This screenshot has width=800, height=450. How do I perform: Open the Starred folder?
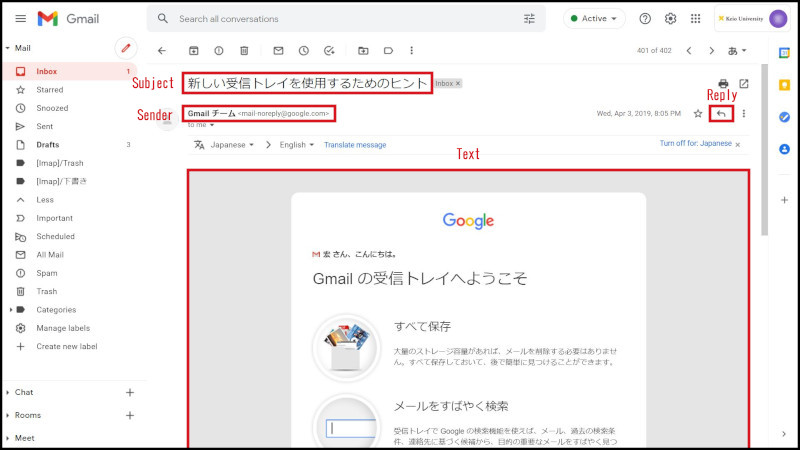point(50,90)
